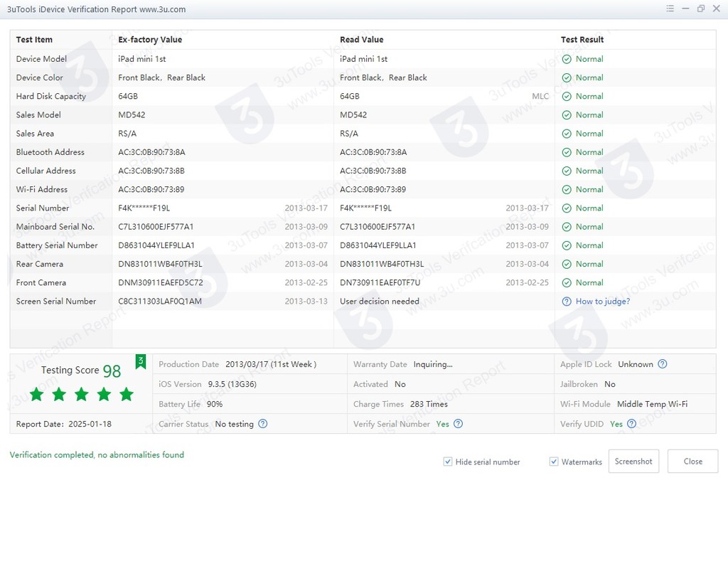Open help icon next to Verify Serial Number
This screenshot has width=728, height=576.
pos(459,424)
